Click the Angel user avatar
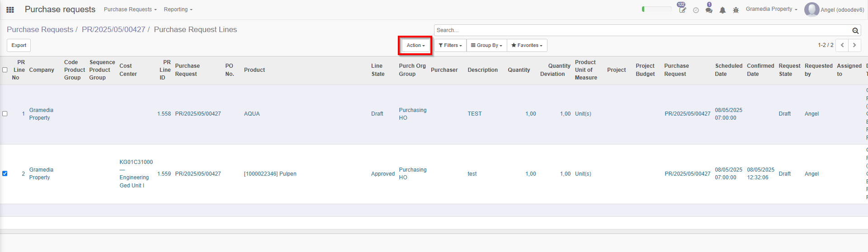Screen dimensions: 868x252 pyautogui.click(x=811, y=9)
